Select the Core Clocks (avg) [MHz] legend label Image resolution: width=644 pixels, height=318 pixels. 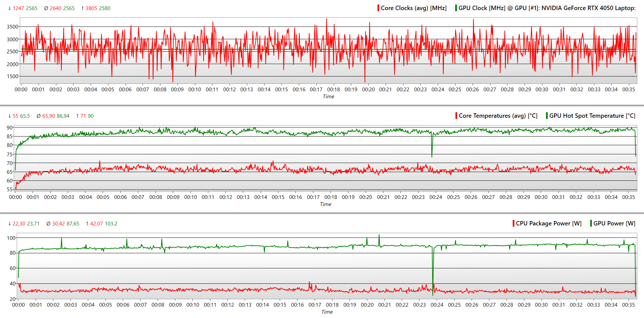coord(414,8)
